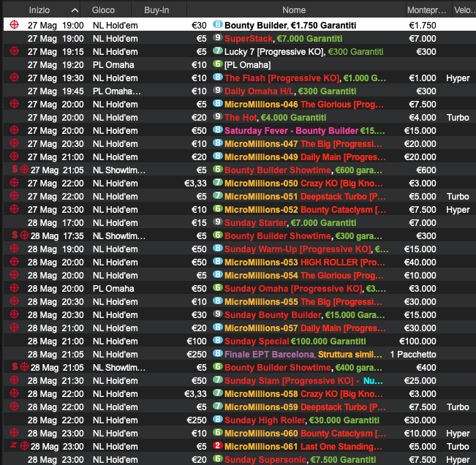The height and width of the screenshot is (465, 476).
Task: Select Sunday Supersonic, €7.500 Garantiti name
Action: click(301, 460)
